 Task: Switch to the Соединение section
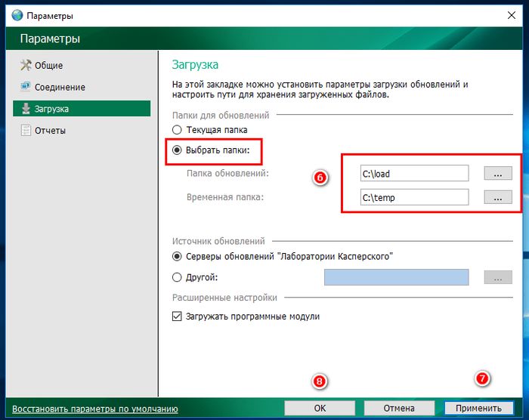60,88
